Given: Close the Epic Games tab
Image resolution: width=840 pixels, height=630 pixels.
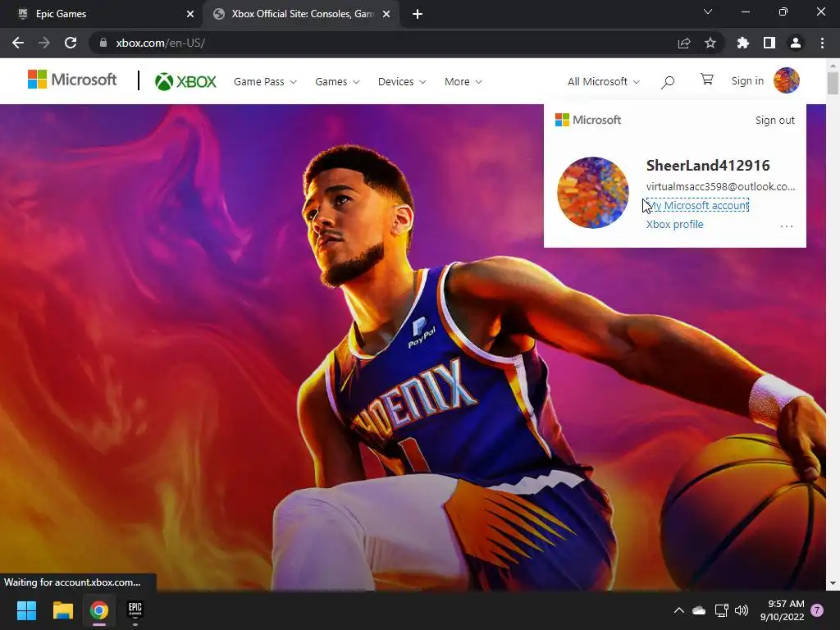Looking at the screenshot, I should click(x=190, y=14).
